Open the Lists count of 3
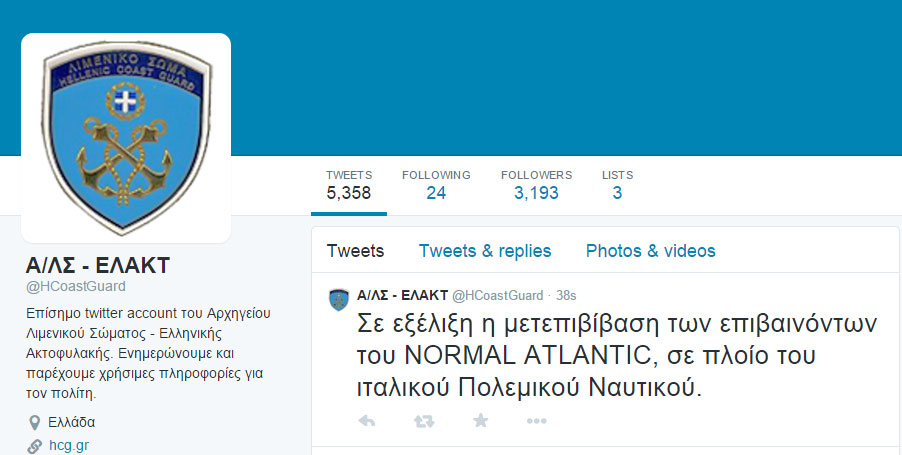 click(x=617, y=185)
